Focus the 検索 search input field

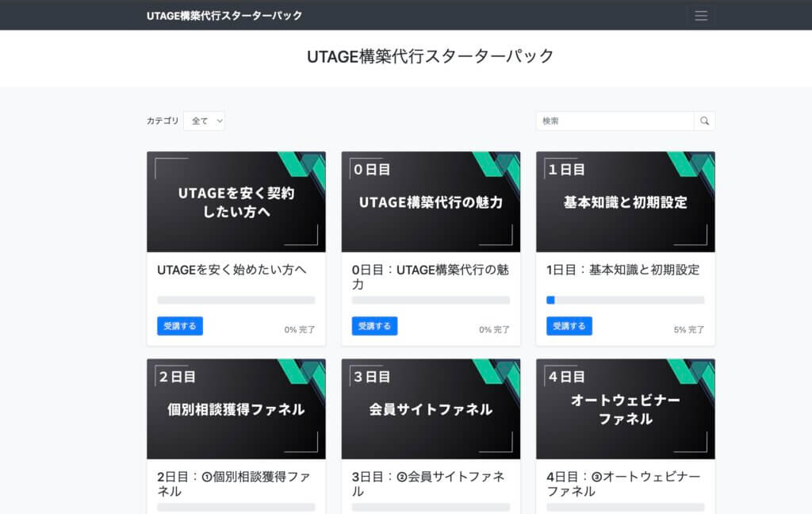[x=615, y=121]
